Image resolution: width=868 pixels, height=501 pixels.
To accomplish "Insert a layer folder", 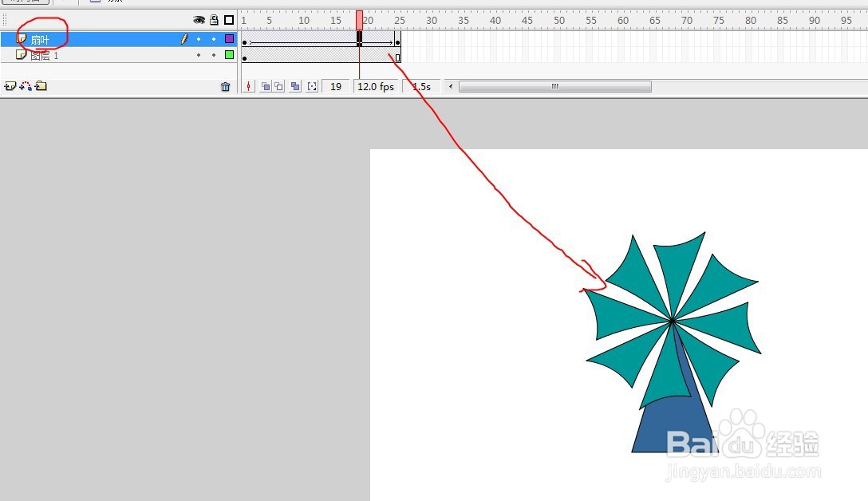I will (x=41, y=86).
